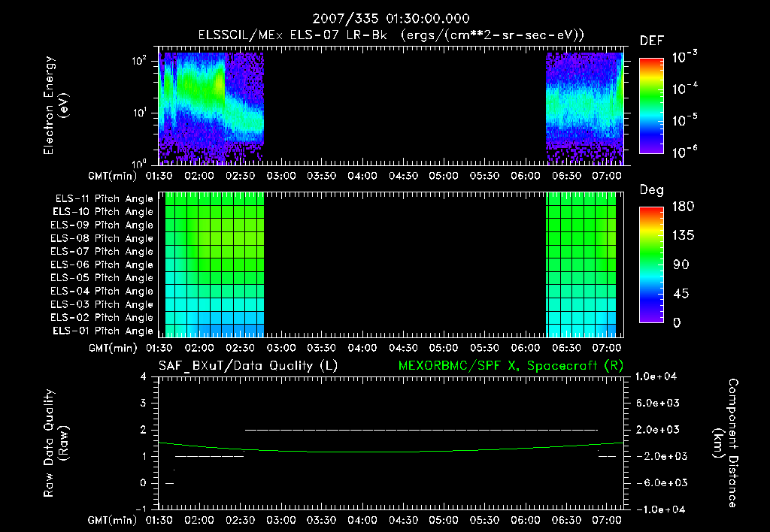Click the Deg pitch angle color scale bar
Image resolution: width=770 pixels, height=532 pixels.
click(x=651, y=264)
